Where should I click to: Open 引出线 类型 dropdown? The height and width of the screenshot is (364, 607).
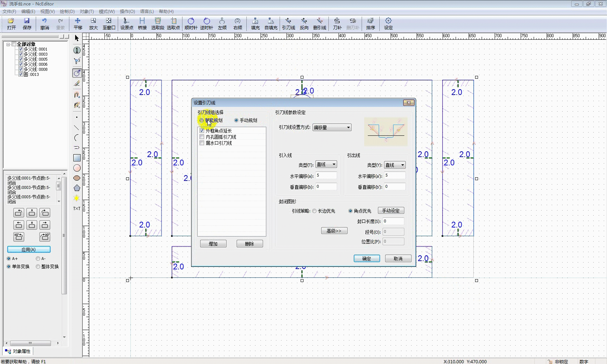395,165
